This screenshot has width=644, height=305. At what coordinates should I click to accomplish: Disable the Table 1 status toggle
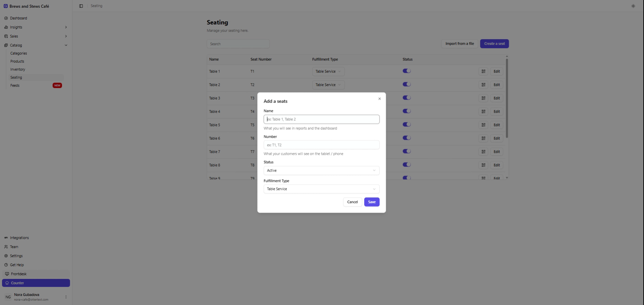pyautogui.click(x=407, y=71)
